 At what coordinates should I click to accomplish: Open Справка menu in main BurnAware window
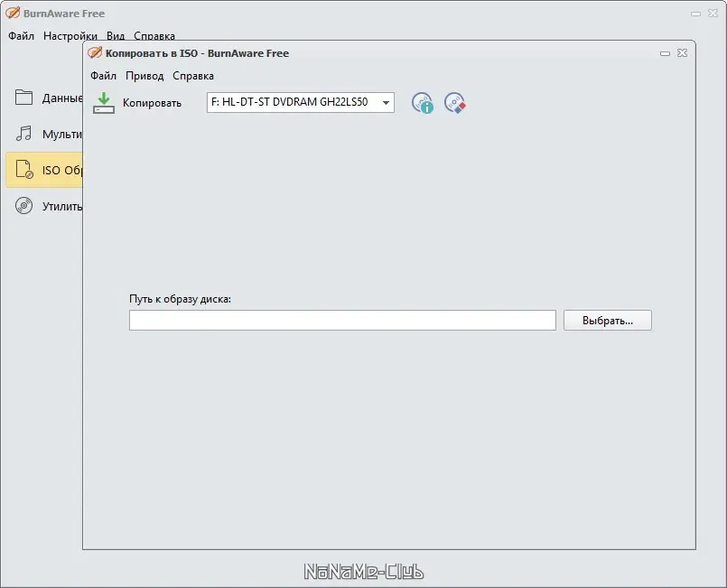click(154, 36)
